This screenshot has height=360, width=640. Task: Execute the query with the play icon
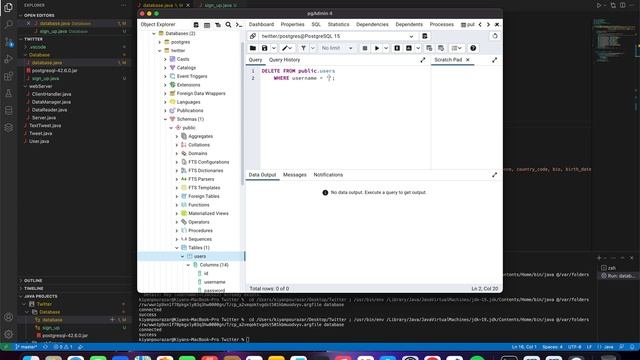pyautogui.click(x=377, y=48)
